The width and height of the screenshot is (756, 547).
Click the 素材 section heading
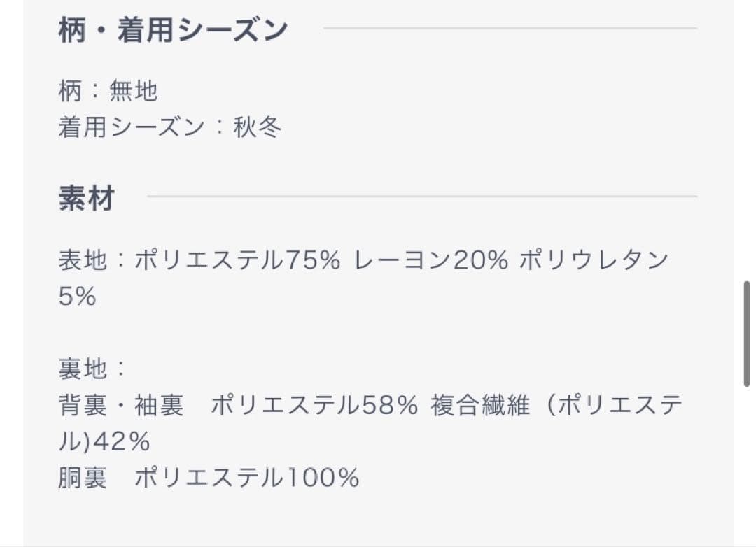coord(86,199)
